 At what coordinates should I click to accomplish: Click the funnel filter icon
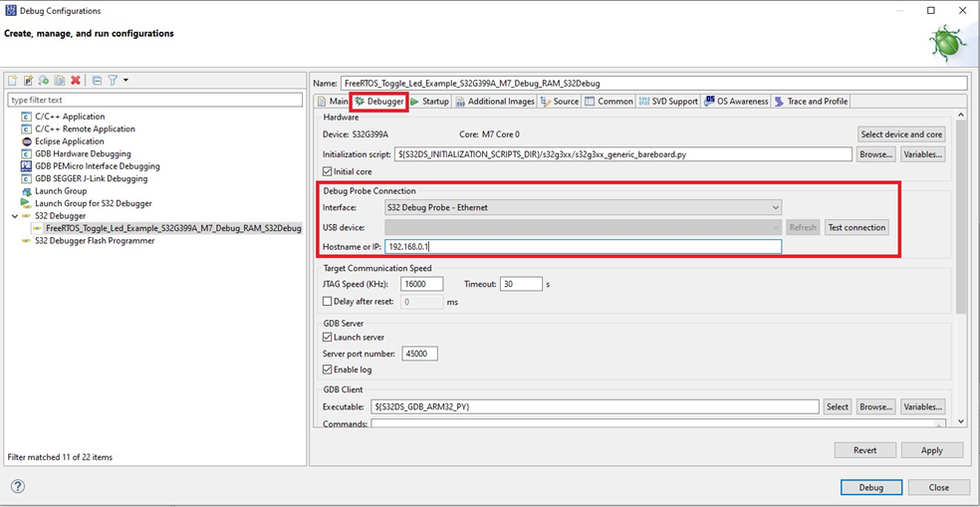click(x=113, y=80)
